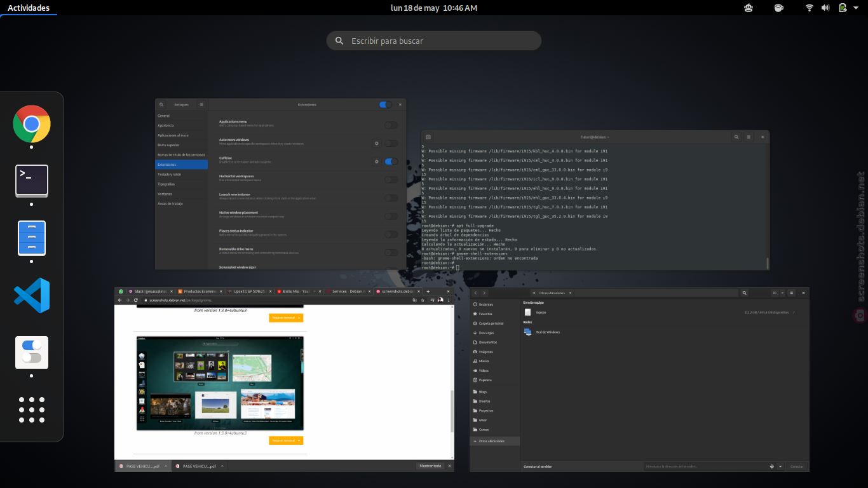The width and height of the screenshot is (868, 488).
Task: Expand the Otras ubicaciones path dropdown
Action: tap(571, 293)
